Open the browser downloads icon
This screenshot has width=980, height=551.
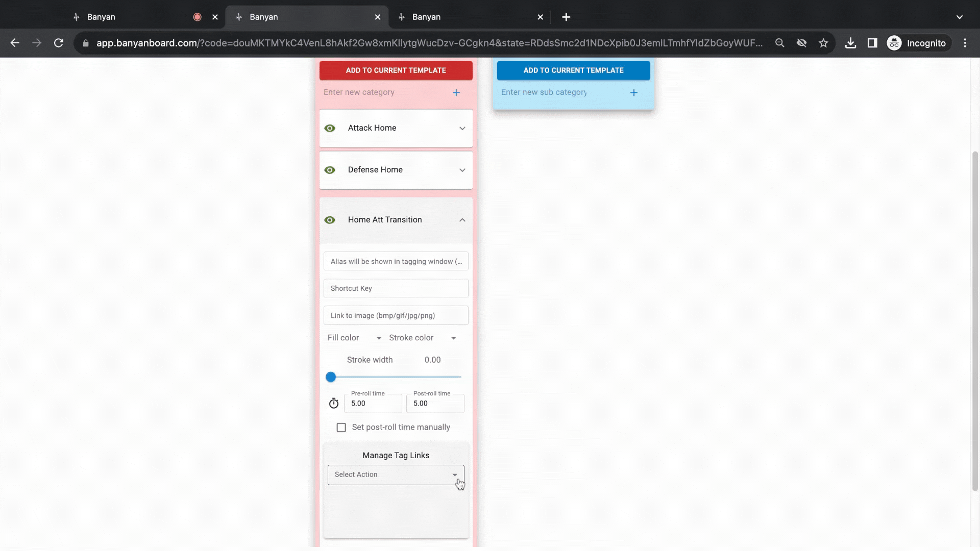click(x=850, y=43)
